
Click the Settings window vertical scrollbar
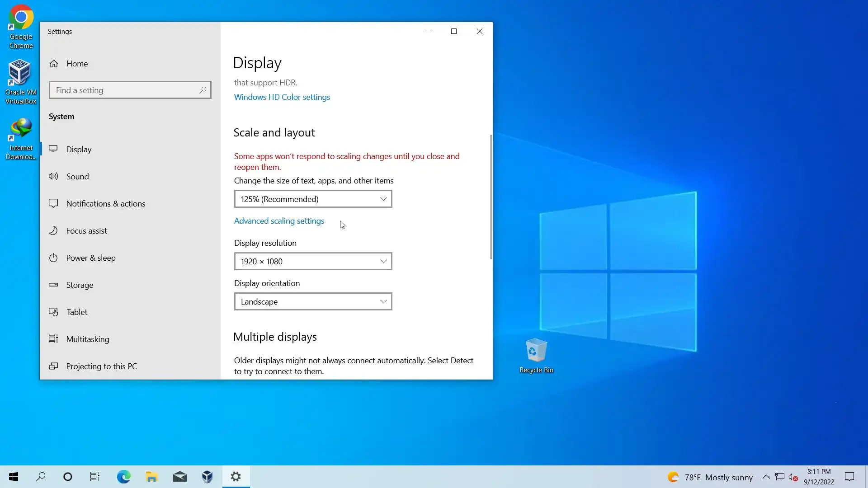[491, 197]
